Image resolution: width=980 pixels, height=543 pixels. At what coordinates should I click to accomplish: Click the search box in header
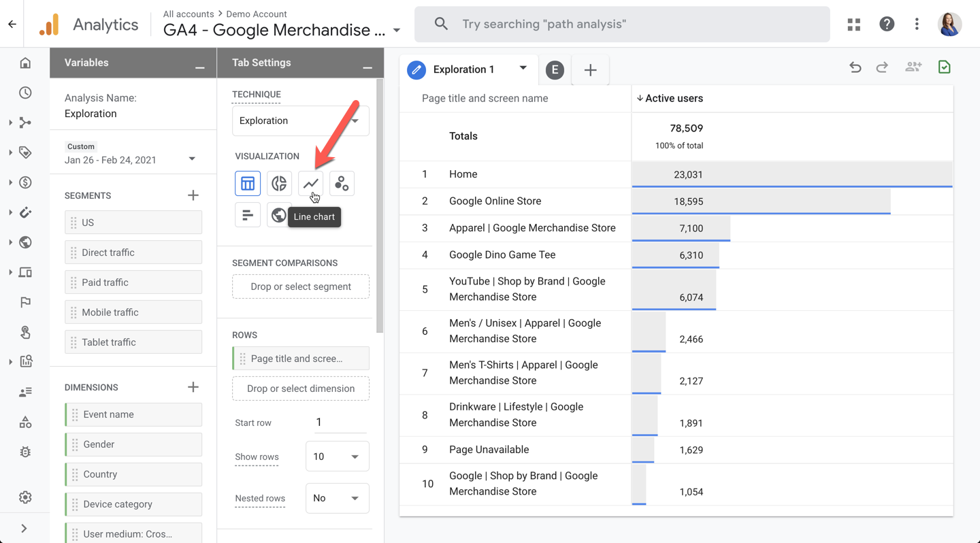click(x=622, y=24)
